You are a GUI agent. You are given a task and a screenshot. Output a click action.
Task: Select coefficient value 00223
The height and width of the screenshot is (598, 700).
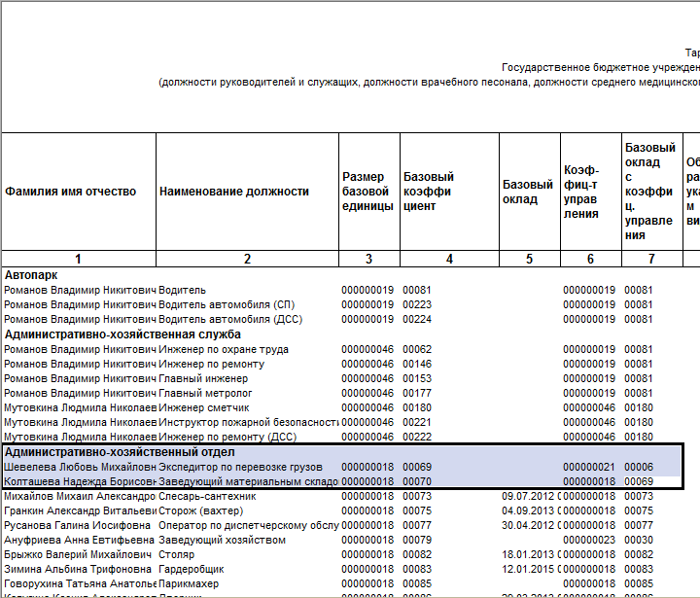[417, 304]
